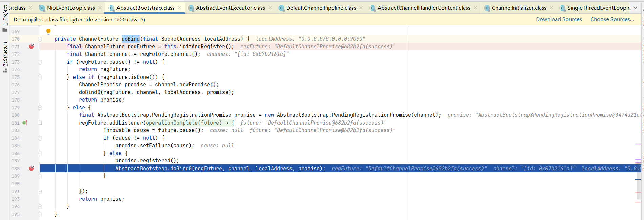Click the fold end marker at line 194

click(x=40, y=206)
